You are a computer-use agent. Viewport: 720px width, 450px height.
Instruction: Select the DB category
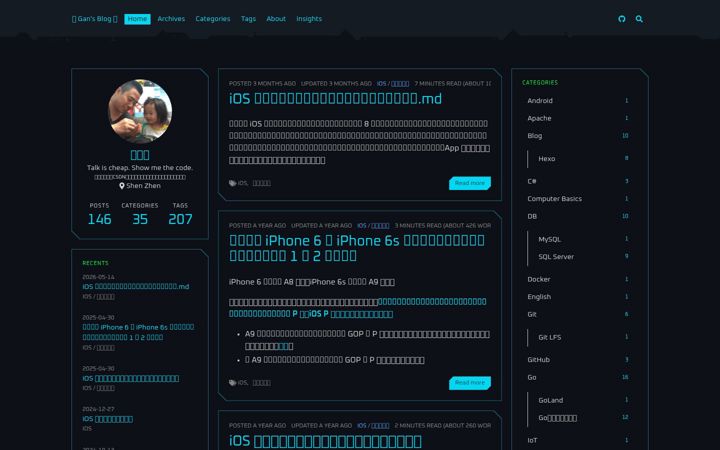point(579,216)
